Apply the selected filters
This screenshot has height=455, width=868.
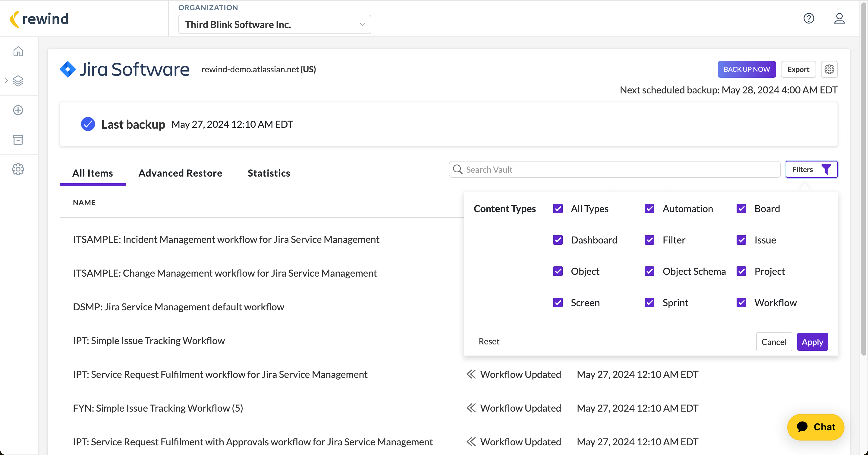(813, 342)
